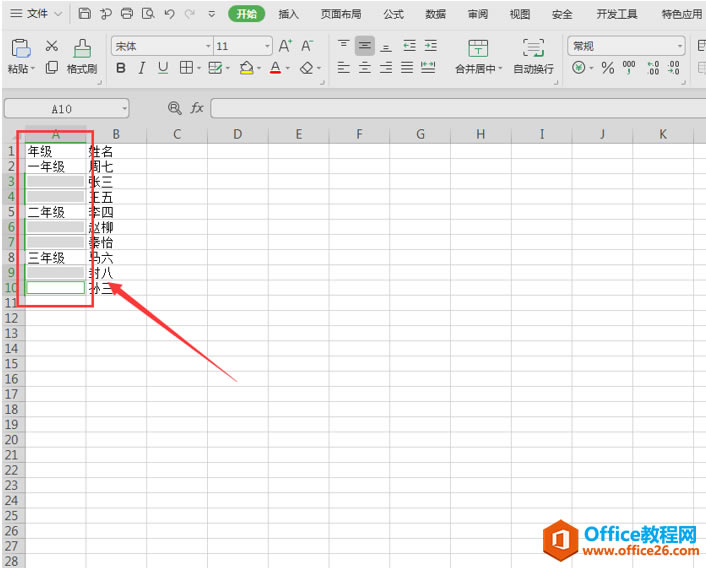Toggle underline formatting
The width and height of the screenshot is (706, 568).
163,68
